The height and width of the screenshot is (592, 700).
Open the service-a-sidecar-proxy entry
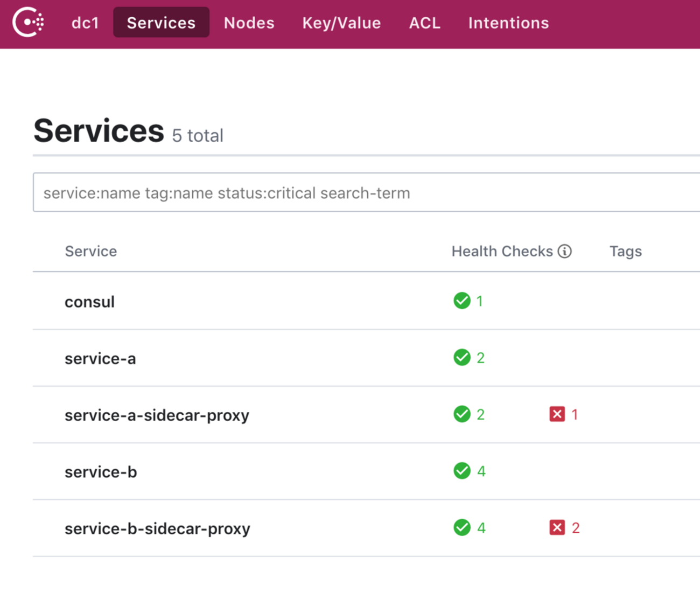click(157, 415)
